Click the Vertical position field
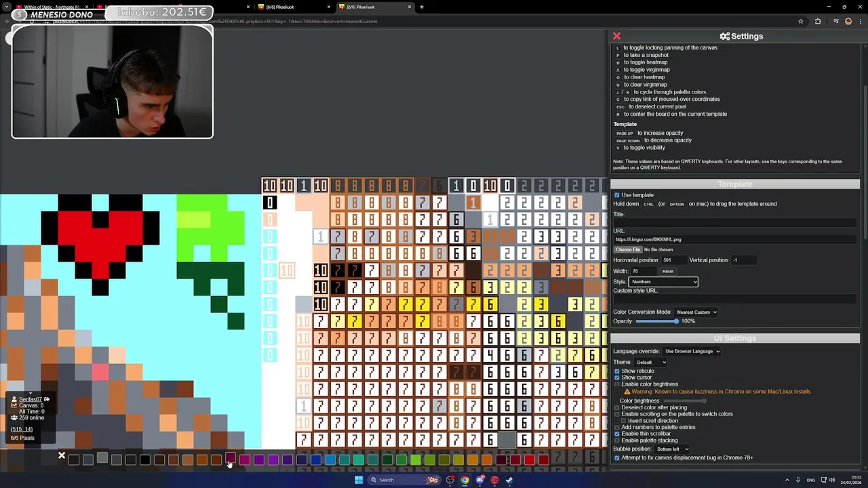Image resolution: width=868 pixels, height=488 pixels. (743, 260)
